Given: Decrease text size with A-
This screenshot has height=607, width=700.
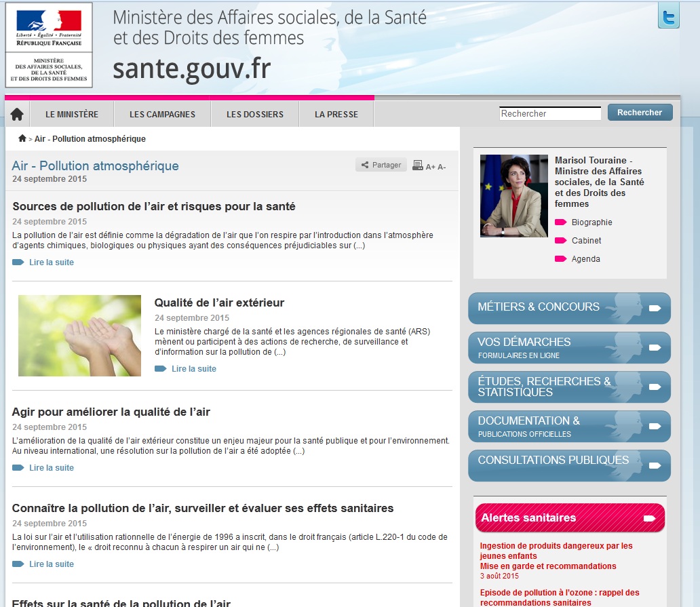Looking at the screenshot, I should 442,167.
